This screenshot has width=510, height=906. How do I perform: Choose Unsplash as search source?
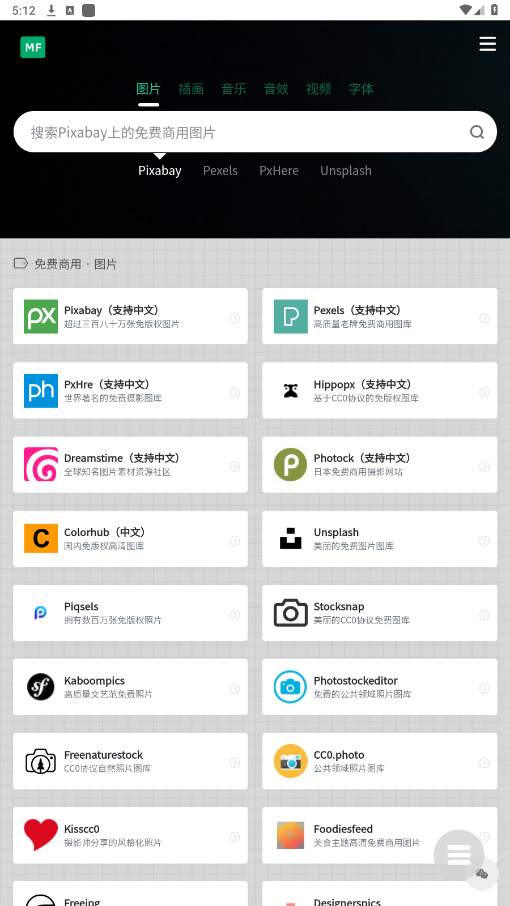(346, 170)
